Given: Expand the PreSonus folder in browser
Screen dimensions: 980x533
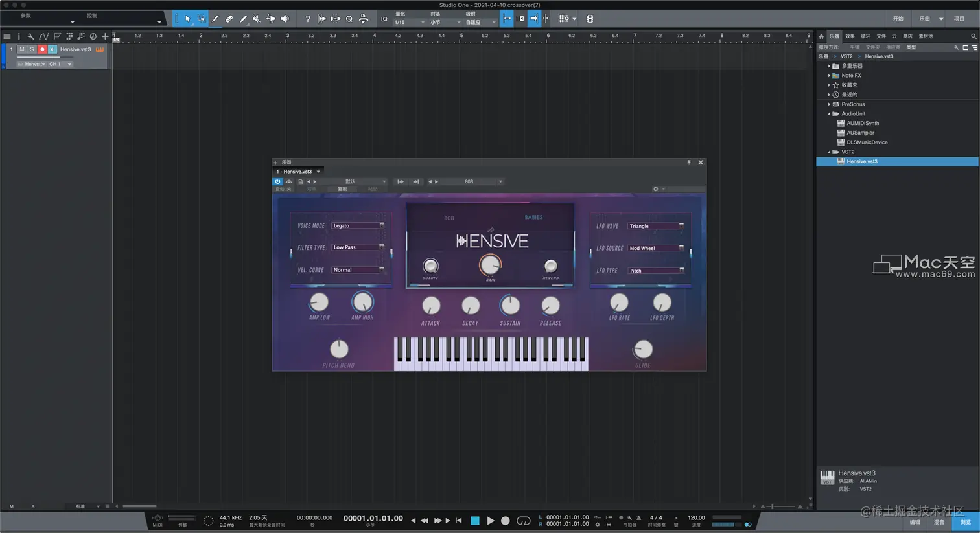Looking at the screenshot, I should point(829,104).
